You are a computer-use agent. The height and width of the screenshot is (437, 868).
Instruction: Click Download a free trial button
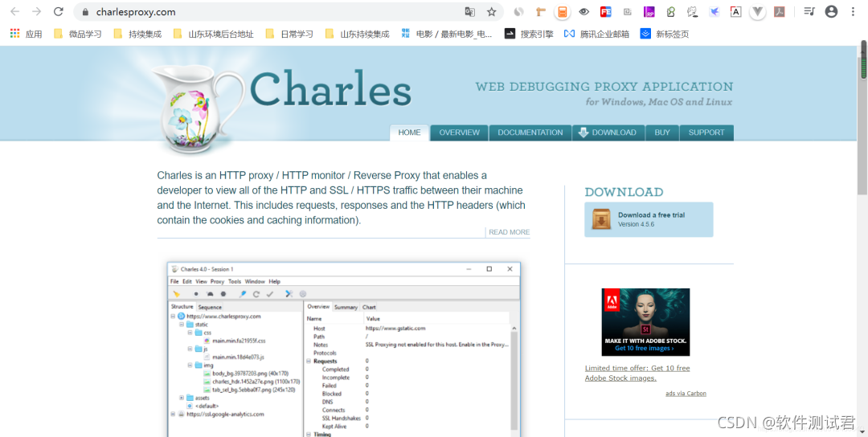[649, 219]
